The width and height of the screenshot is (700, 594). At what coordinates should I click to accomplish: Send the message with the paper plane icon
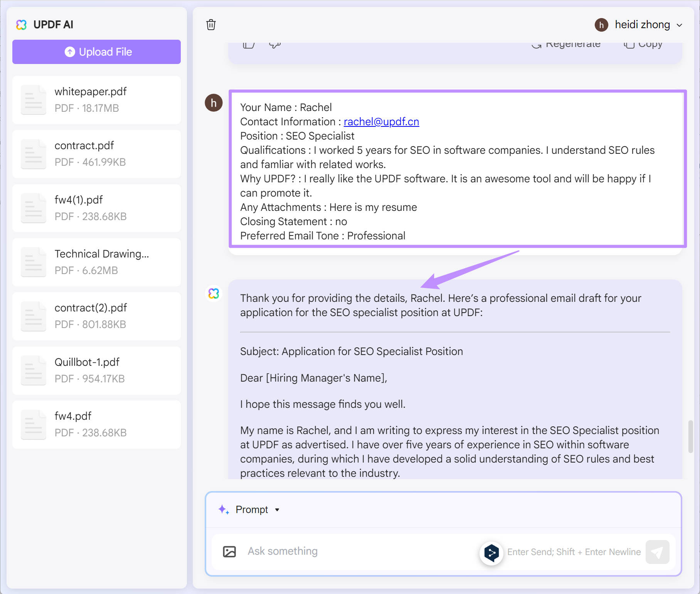pos(657,552)
